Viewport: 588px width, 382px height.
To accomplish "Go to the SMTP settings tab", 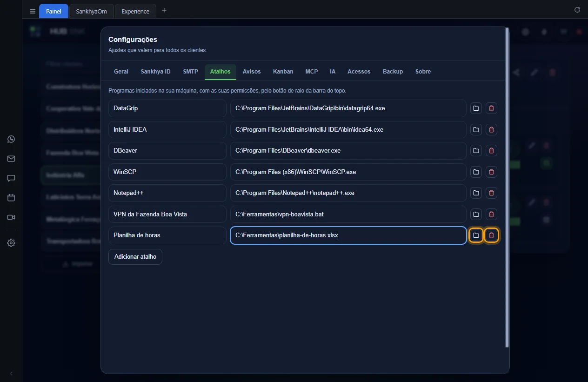I will [190, 72].
